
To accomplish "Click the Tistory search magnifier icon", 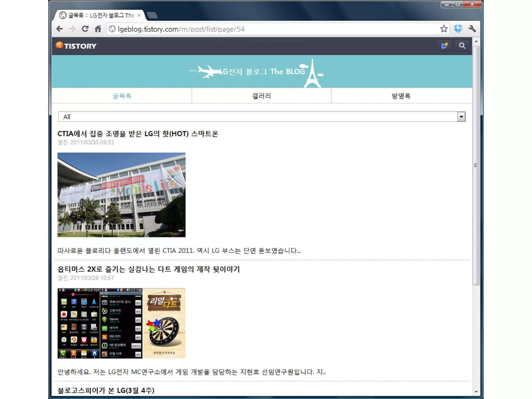I will click(462, 46).
